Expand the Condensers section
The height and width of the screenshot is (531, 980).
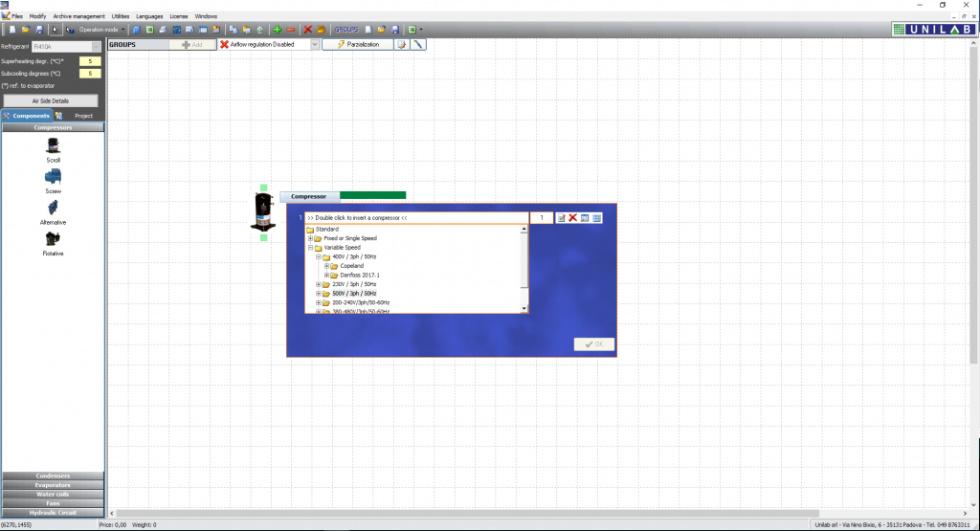[x=54, y=476]
